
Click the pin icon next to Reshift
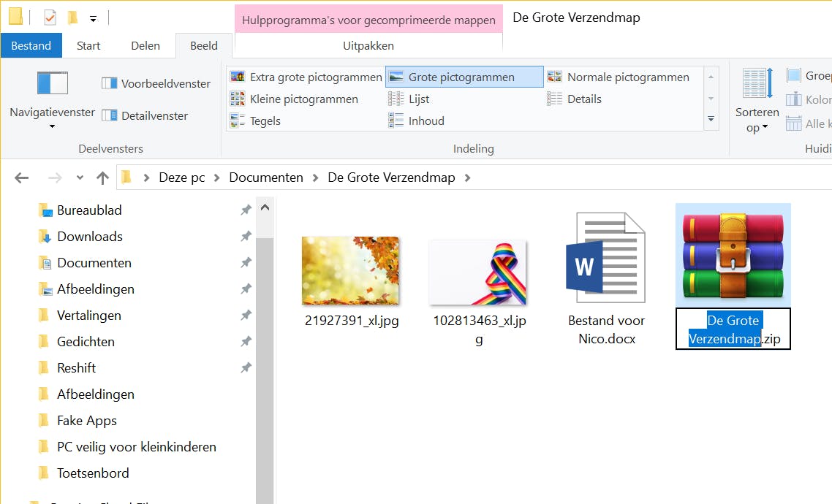246,368
